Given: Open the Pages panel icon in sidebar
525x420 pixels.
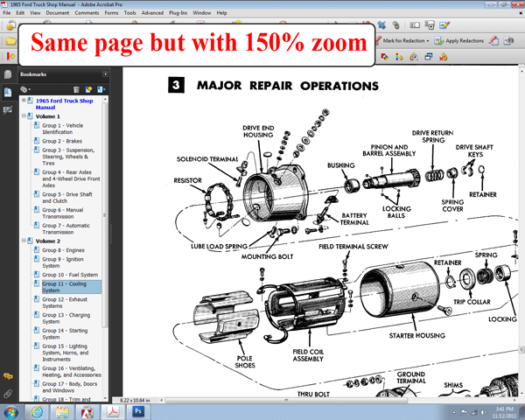Looking at the screenshot, I should pyautogui.click(x=8, y=74).
